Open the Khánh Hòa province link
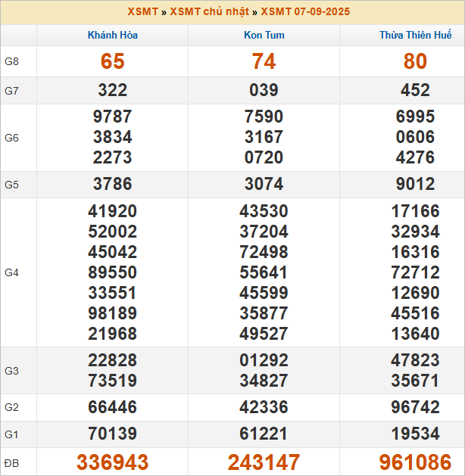This screenshot has width=465, height=476. point(113,36)
